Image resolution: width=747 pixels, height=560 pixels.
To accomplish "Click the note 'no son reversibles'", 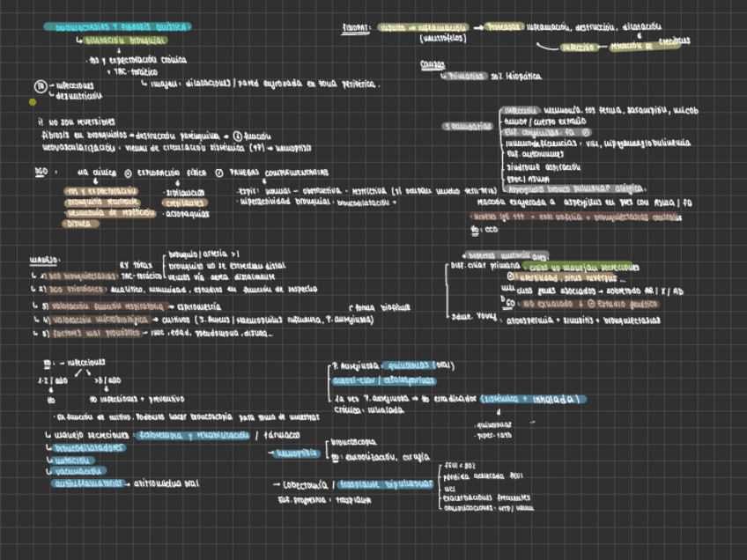I will [81, 122].
